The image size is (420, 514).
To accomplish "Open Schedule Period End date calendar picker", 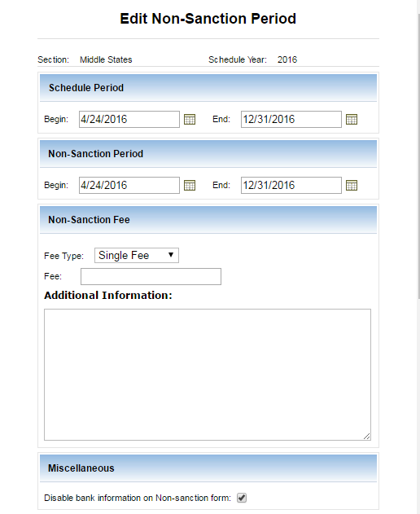I will 352,119.
